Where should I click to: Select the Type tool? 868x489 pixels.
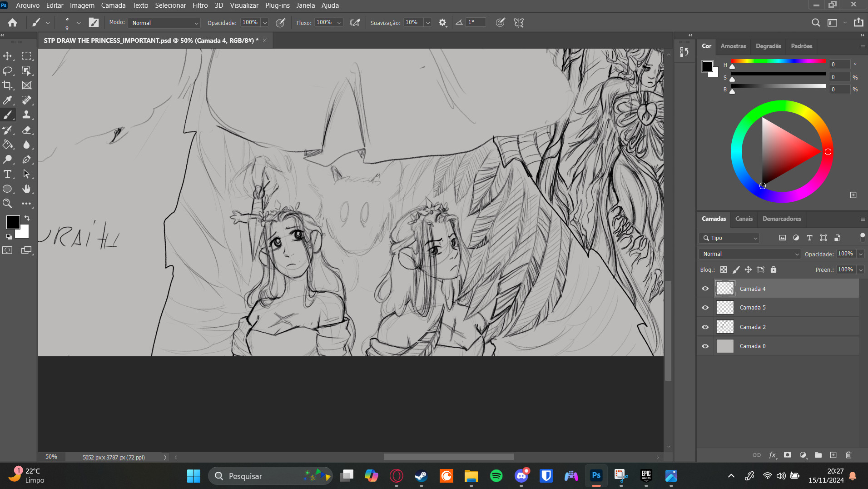click(8, 174)
